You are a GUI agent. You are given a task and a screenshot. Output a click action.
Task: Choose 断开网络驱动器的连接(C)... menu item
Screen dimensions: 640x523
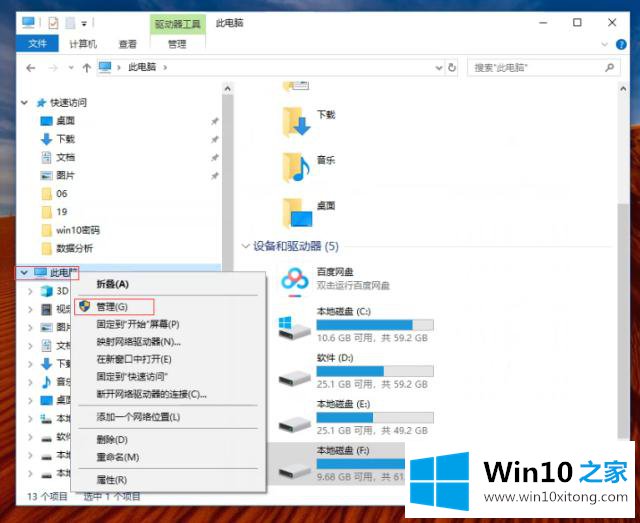click(x=151, y=394)
